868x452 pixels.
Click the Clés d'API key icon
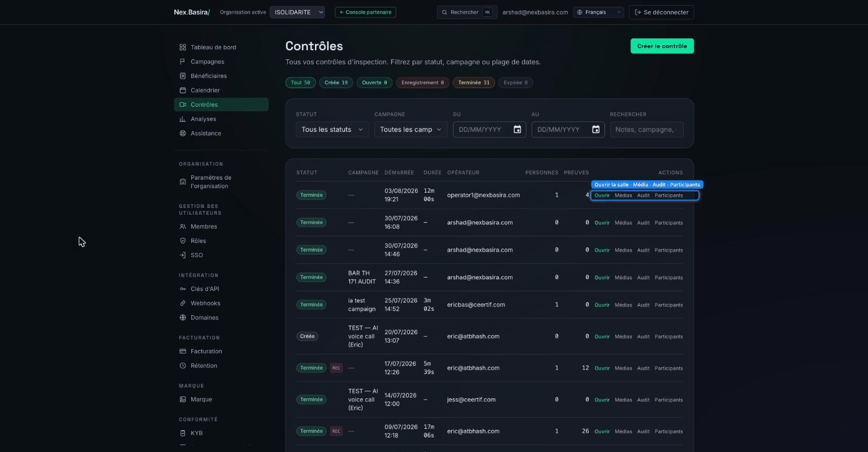pyautogui.click(x=183, y=289)
